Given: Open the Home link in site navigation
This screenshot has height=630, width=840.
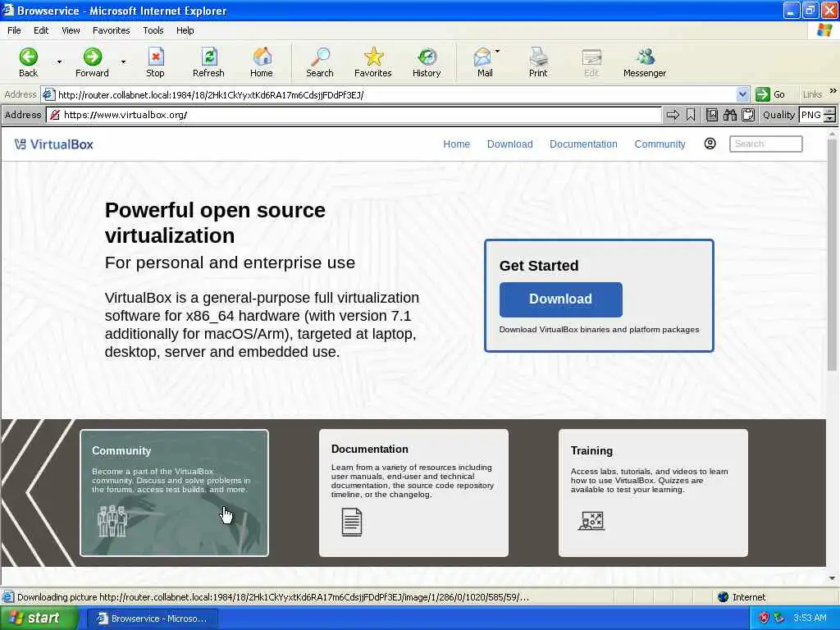Looking at the screenshot, I should coord(456,144).
